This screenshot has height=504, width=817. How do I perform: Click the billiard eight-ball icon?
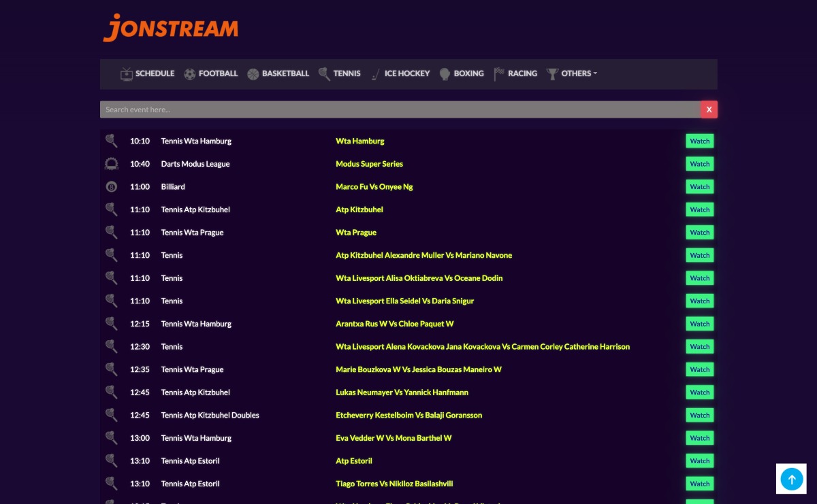click(112, 186)
